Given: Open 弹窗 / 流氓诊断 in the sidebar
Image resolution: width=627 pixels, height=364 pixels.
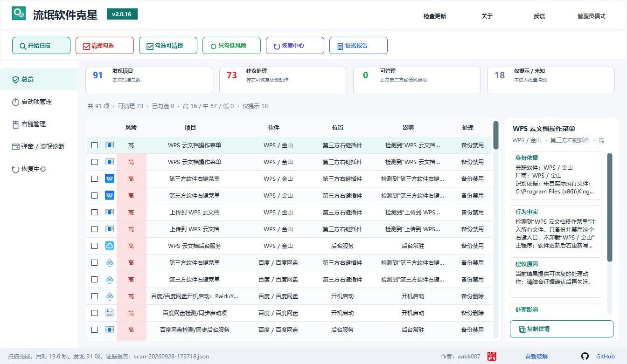Looking at the screenshot, I should pyautogui.click(x=39, y=146).
